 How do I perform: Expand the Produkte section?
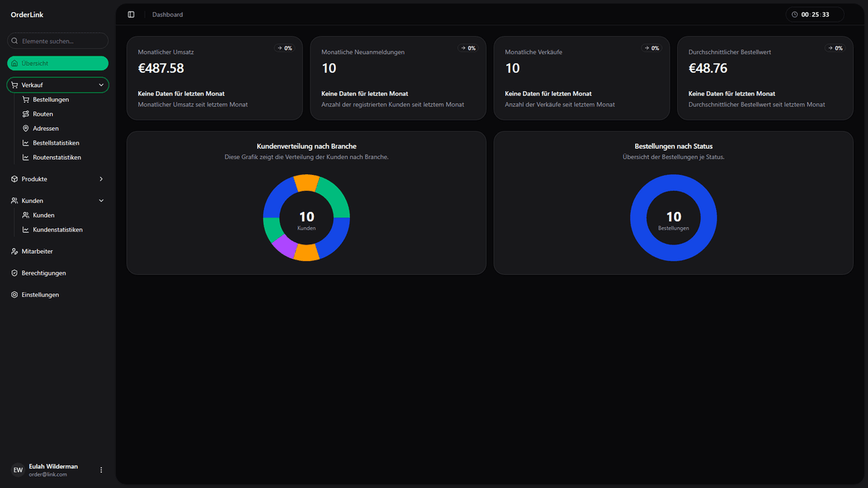101,179
